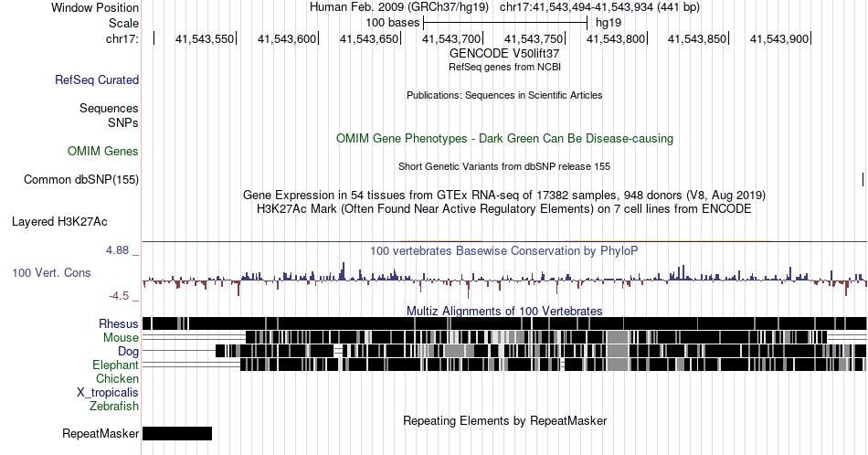Screen dimensions: 868x455
Task: Click the 41,543,750 ruler position
Action: (x=534, y=38)
